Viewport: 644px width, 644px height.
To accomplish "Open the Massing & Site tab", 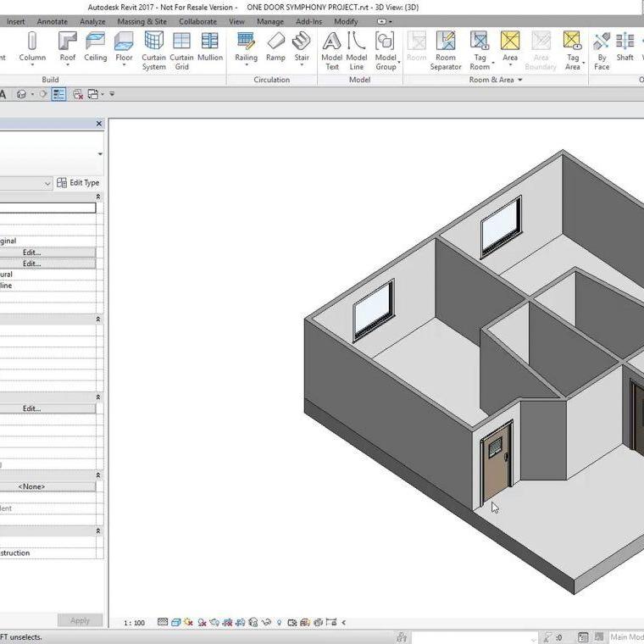I will [142, 21].
